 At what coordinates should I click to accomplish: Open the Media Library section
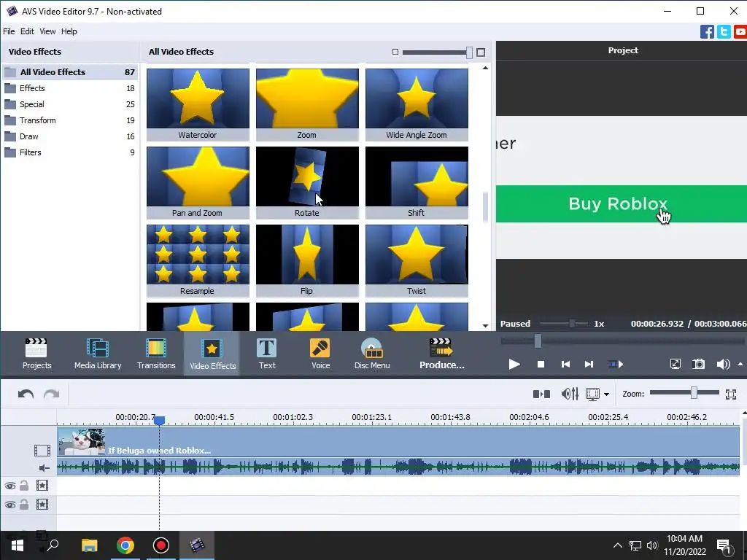click(98, 354)
